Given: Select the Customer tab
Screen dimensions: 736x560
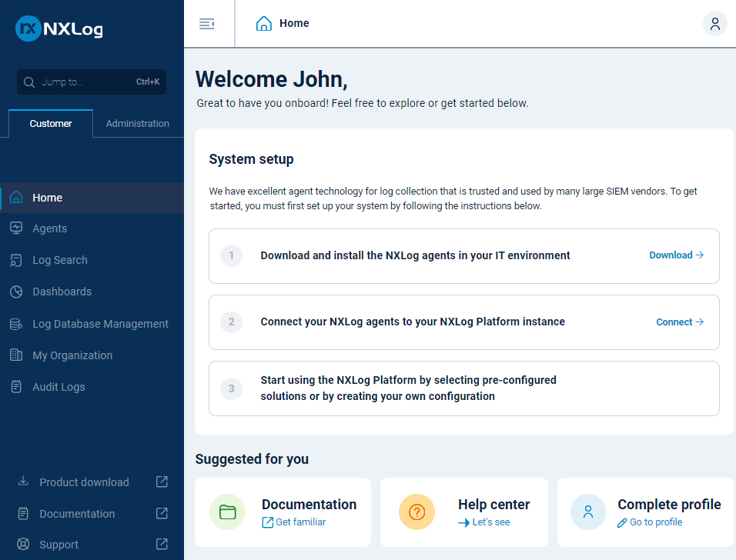Looking at the screenshot, I should click(x=50, y=123).
